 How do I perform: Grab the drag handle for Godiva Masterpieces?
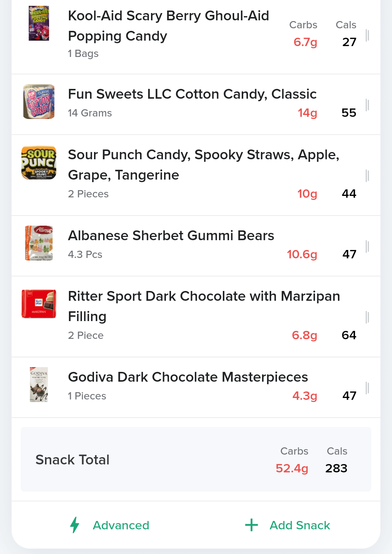(x=367, y=388)
